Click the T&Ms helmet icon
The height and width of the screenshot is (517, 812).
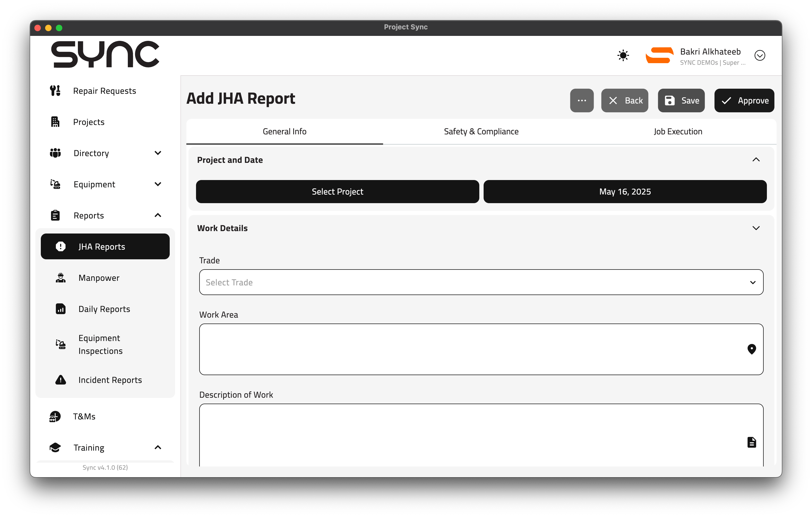(55, 416)
